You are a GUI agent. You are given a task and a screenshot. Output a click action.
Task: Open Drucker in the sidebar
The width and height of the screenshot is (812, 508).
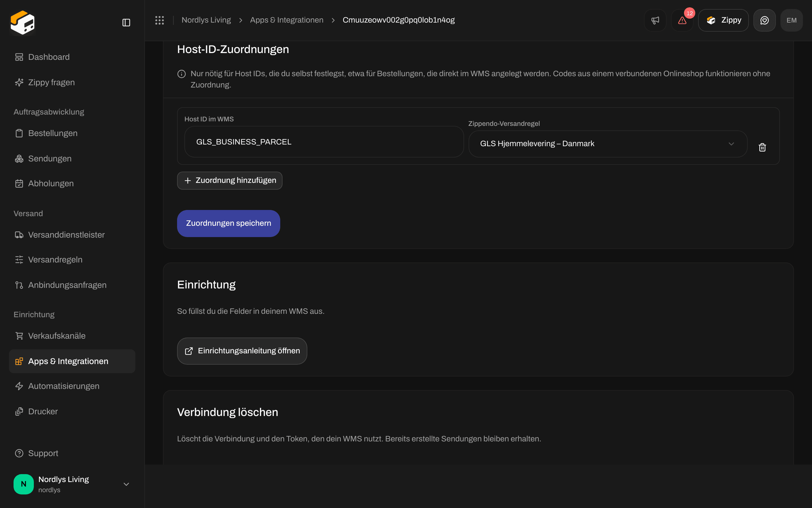coord(72,411)
